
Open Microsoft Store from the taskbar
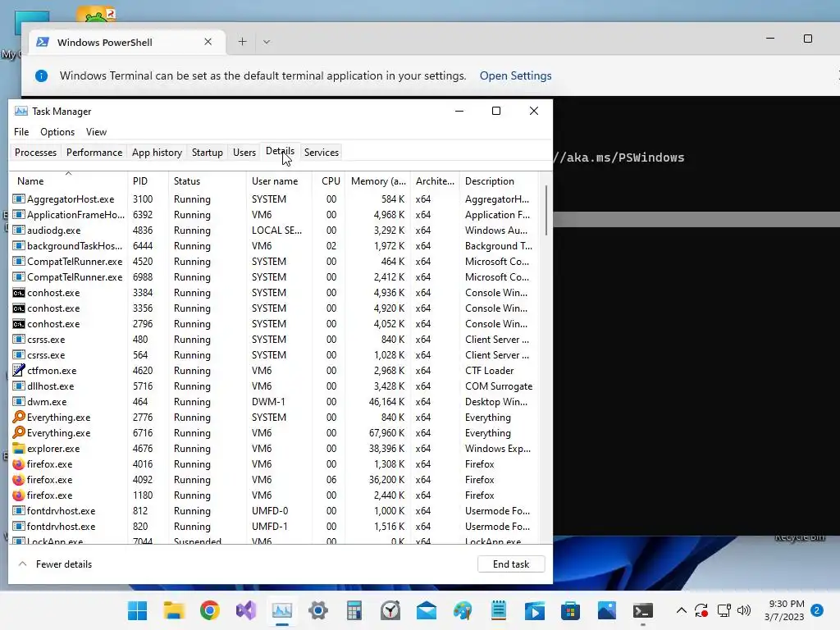click(x=571, y=610)
